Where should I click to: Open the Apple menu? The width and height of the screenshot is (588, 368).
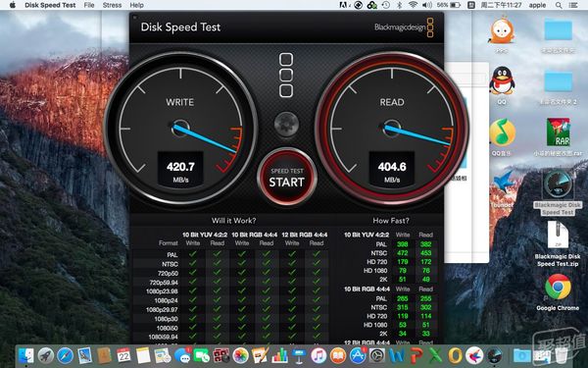13,5
